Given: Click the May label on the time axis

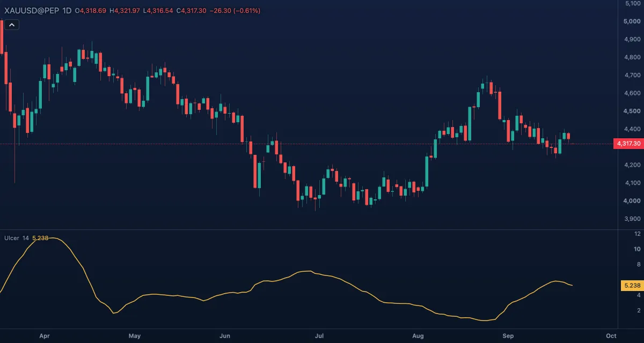Looking at the screenshot, I should pos(135,336).
